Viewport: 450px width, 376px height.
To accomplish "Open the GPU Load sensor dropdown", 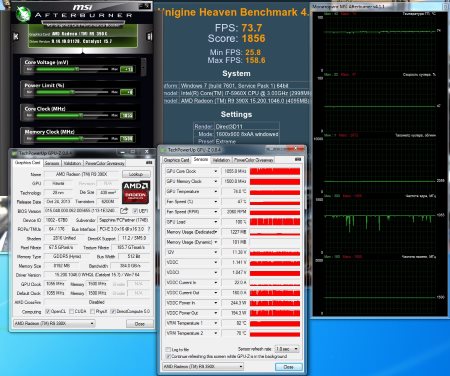I will point(216,222).
